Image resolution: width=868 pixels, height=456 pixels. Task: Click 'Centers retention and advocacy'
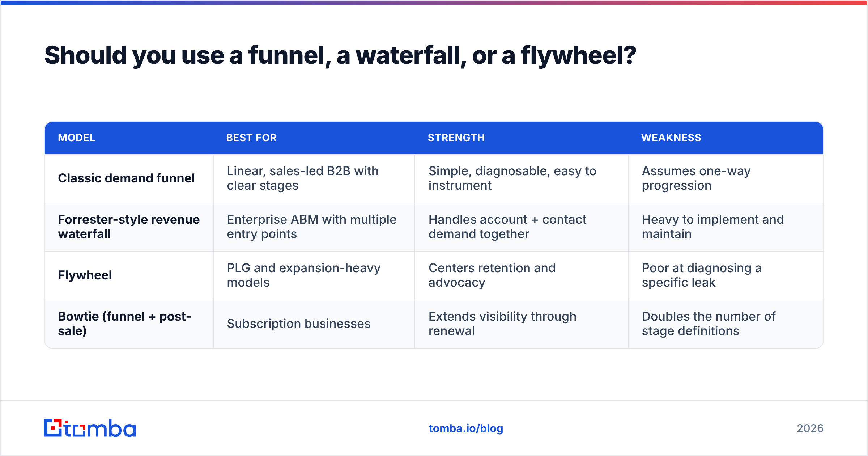coord(492,275)
